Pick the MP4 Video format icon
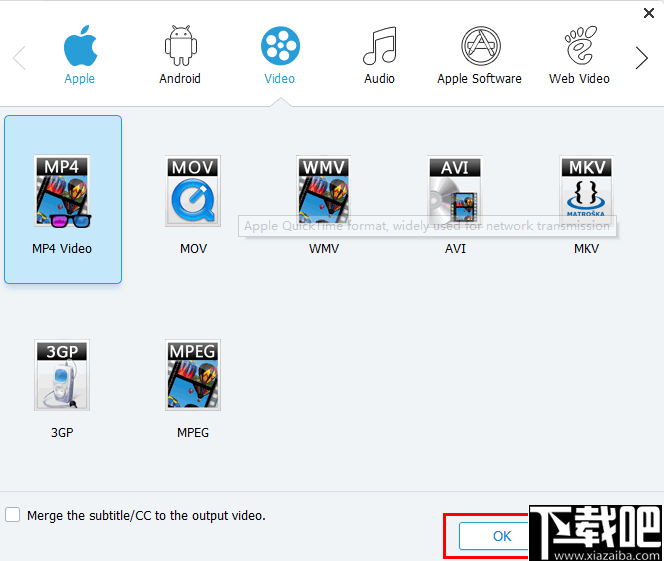 [62, 191]
